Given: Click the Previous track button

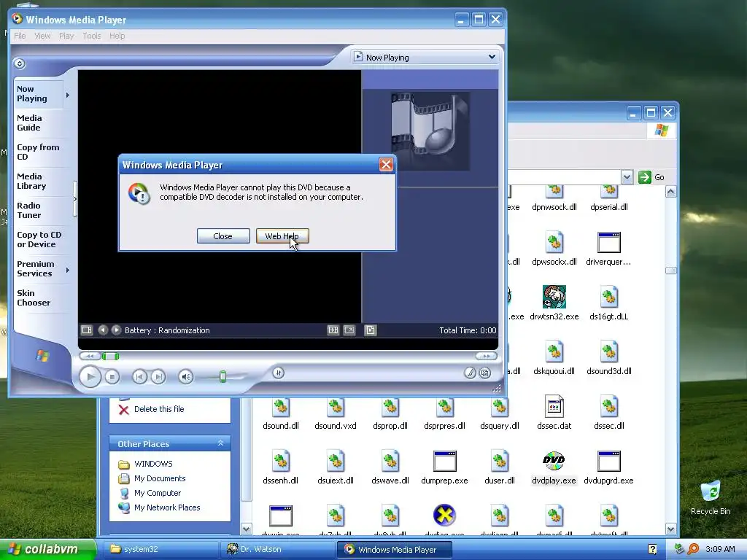Looking at the screenshot, I should coord(139,377).
